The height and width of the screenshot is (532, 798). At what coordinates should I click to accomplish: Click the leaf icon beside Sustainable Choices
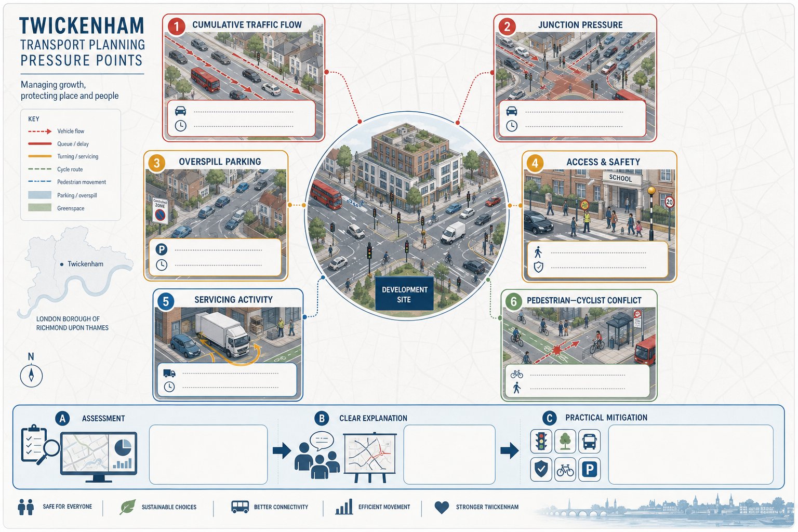point(127,507)
